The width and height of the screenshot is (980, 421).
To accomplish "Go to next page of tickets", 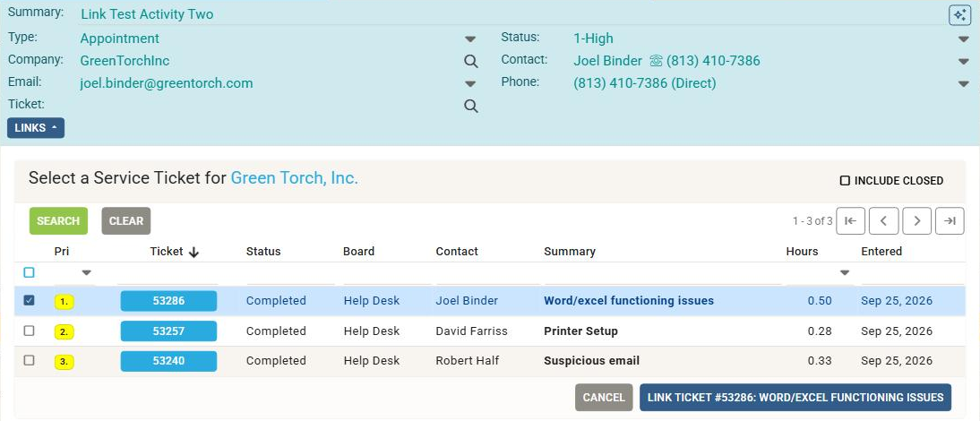I will pos(917,221).
